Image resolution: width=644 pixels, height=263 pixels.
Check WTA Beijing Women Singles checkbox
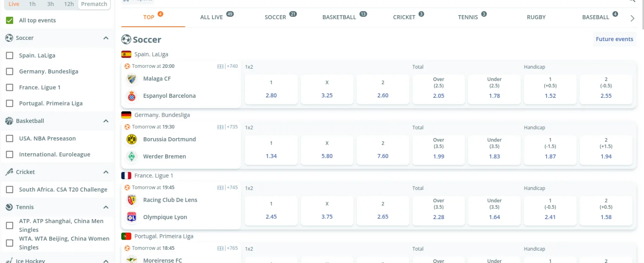pos(9,243)
